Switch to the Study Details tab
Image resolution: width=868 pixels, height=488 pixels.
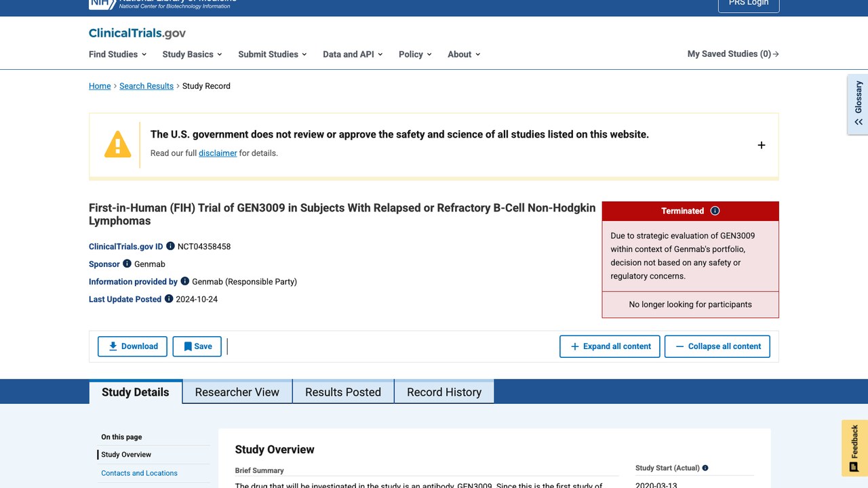pos(136,392)
